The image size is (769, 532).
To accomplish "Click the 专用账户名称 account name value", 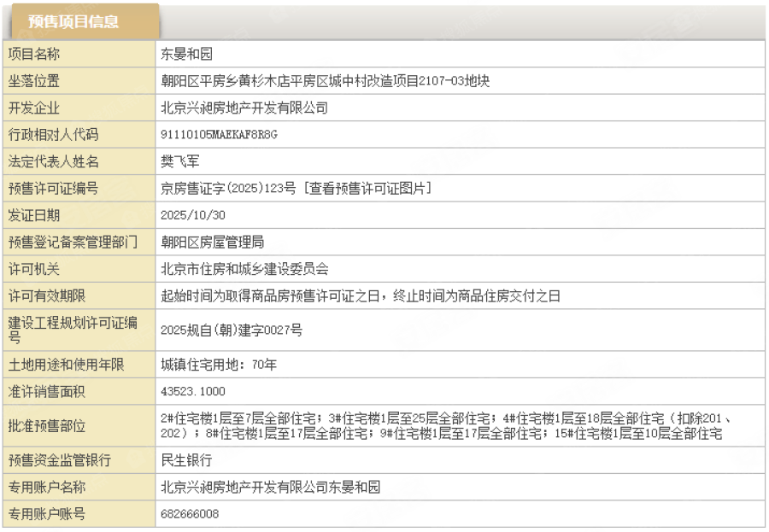I will [x=270, y=487].
